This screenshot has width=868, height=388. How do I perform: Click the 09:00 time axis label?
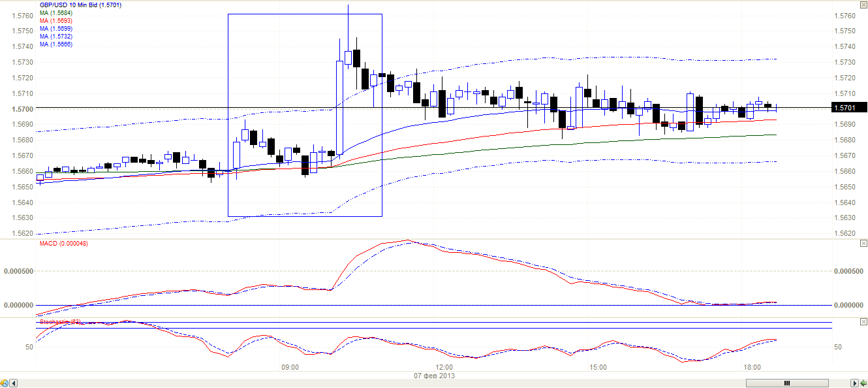coord(290,368)
